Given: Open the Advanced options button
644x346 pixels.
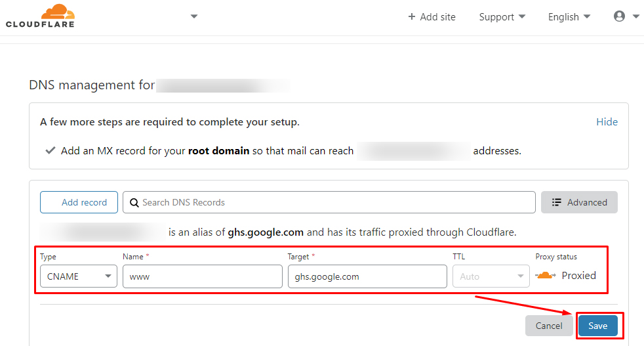Looking at the screenshot, I should pos(579,202).
